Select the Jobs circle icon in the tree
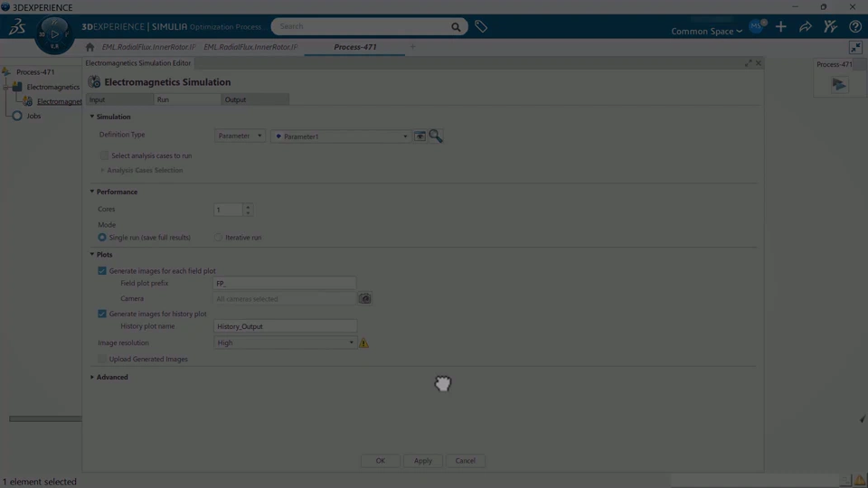 pyautogui.click(x=17, y=116)
